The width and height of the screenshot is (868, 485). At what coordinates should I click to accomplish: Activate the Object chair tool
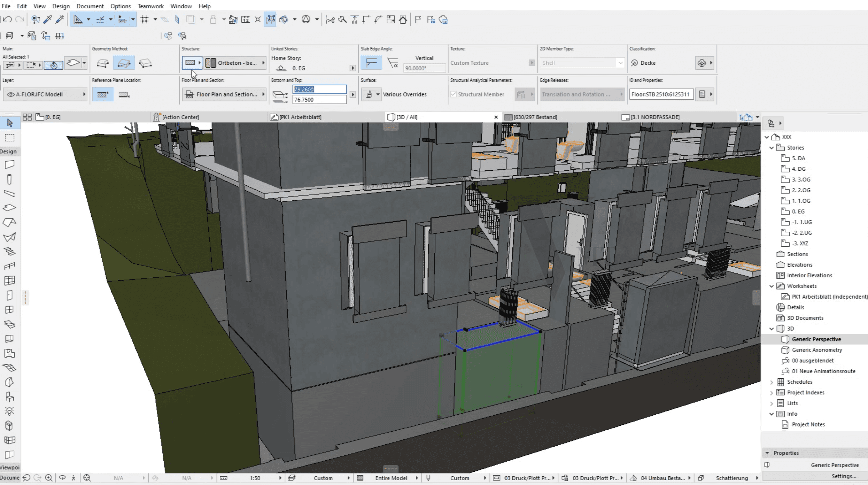pos(10,397)
